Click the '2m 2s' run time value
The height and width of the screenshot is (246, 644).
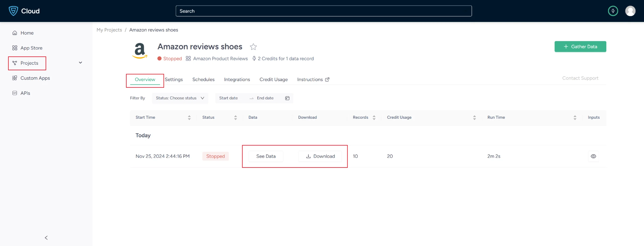click(x=494, y=156)
